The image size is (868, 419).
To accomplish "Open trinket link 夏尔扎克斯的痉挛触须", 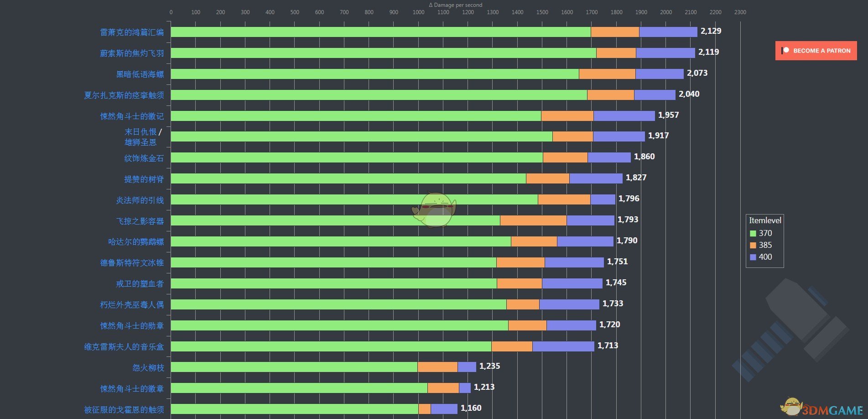I will coord(124,95).
